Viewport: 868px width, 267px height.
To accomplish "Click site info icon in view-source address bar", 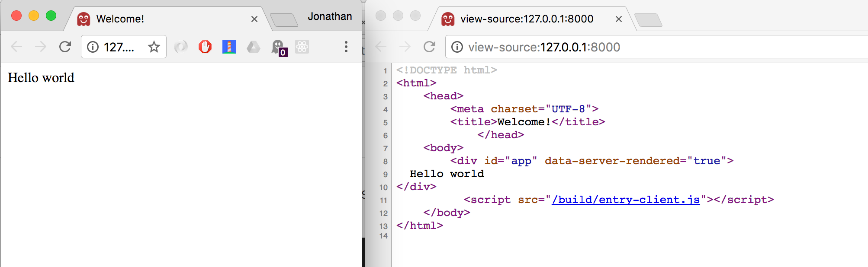I will tap(457, 47).
